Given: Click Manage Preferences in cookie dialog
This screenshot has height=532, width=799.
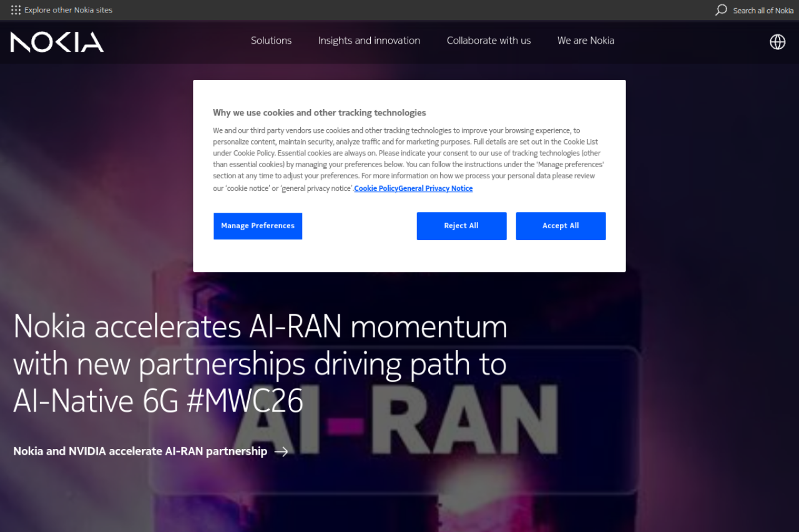Looking at the screenshot, I should (x=258, y=226).
